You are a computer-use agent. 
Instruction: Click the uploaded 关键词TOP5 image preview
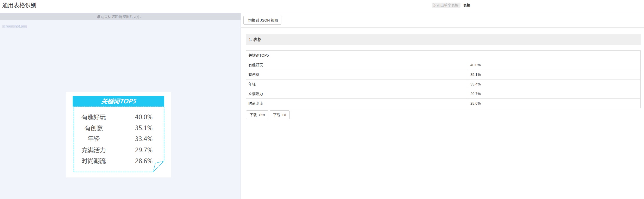tap(118, 135)
